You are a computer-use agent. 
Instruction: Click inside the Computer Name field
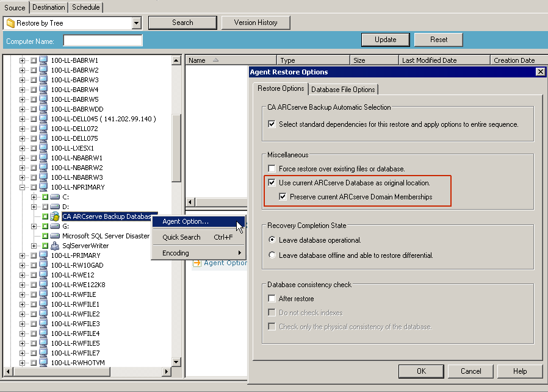point(103,40)
